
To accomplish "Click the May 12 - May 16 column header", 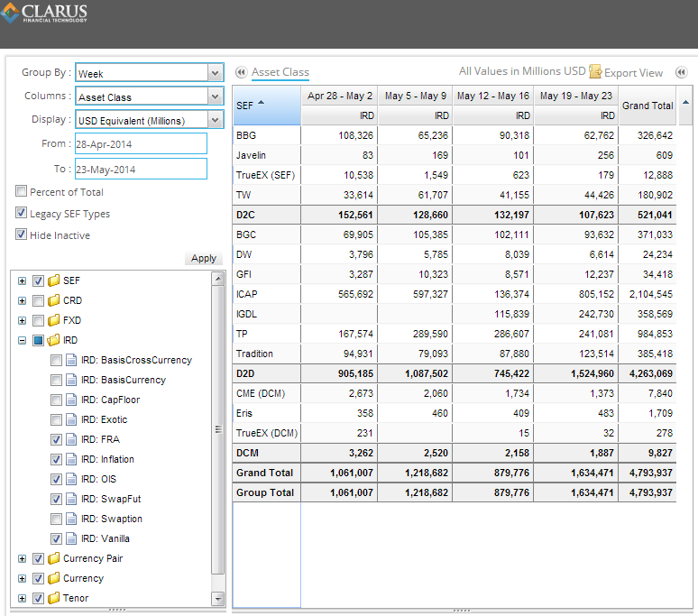I will point(493,97).
